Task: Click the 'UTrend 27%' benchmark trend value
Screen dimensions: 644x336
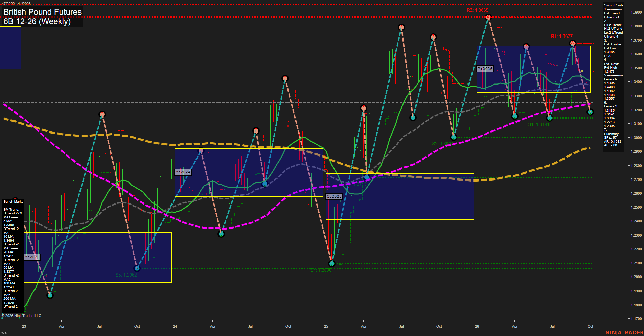Action: [13, 213]
